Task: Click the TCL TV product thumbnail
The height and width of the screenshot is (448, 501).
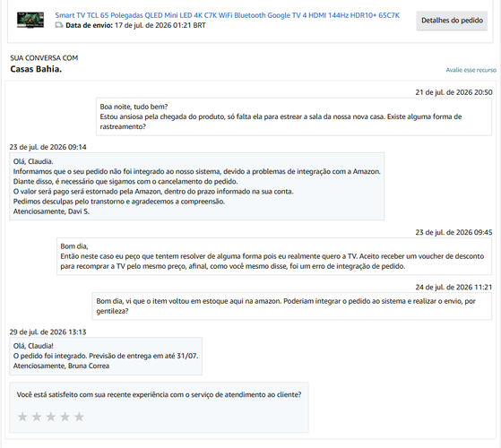Action: point(30,20)
